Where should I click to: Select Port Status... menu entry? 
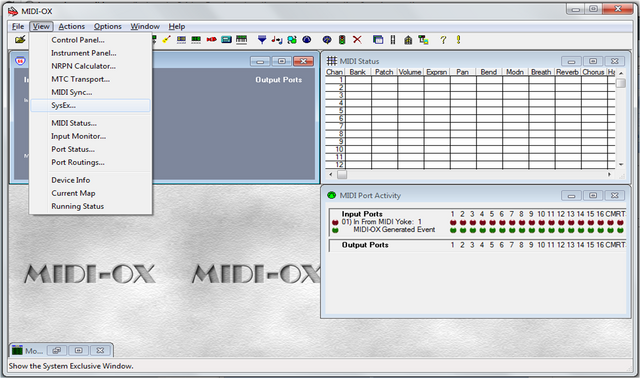pos(90,149)
